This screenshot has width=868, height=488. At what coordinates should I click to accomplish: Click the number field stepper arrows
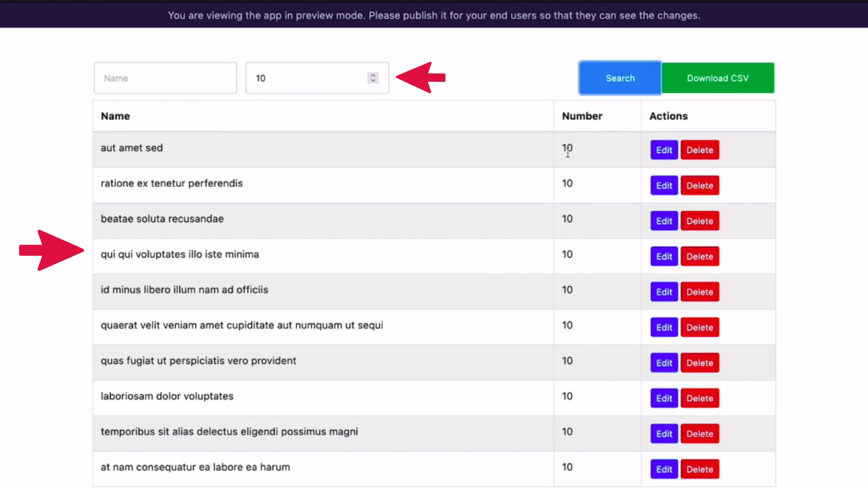pyautogui.click(x=373, y=78)
